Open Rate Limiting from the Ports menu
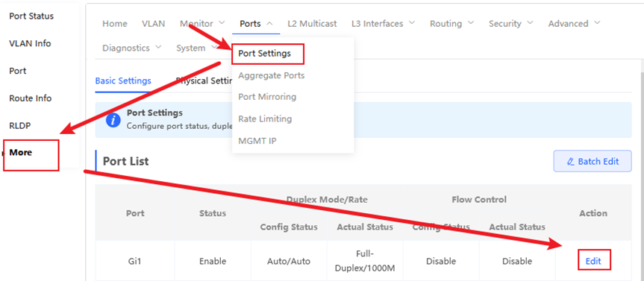 click(265, 119)
